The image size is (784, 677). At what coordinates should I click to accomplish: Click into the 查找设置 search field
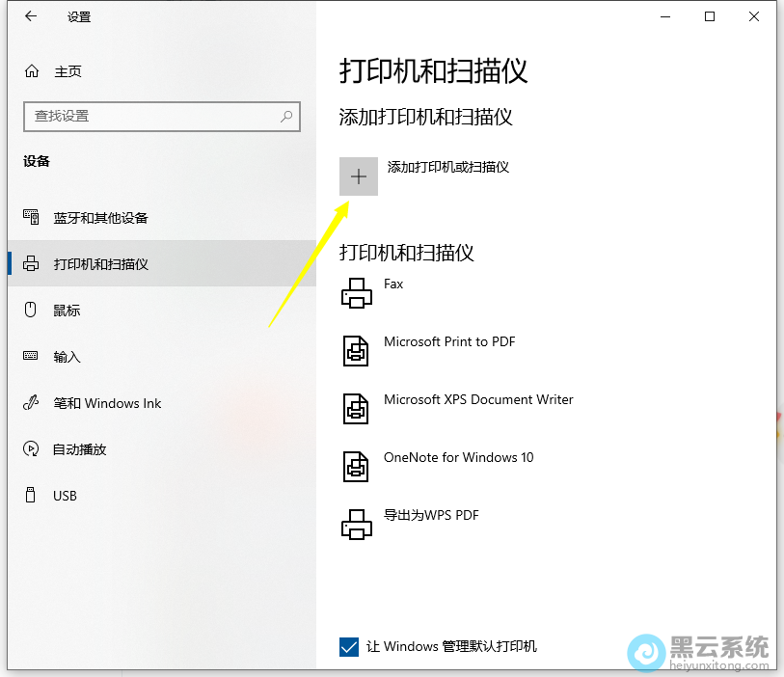[149, 116]
